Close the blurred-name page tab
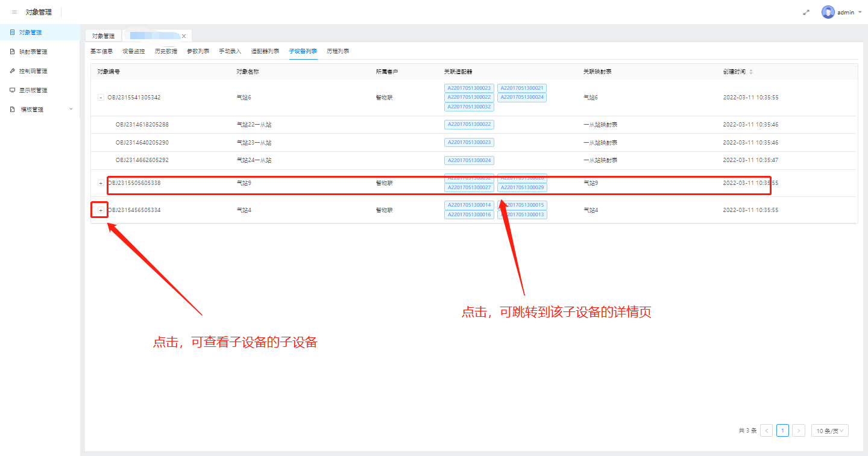The width and height of the screenshot is (868, 456). [184, 36]
